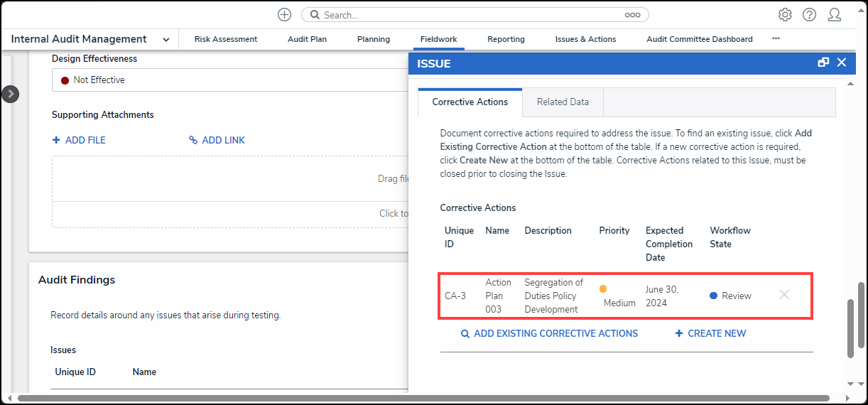
Task: Open Internal Audit Management dropdown
Action: tap(166, 40)
